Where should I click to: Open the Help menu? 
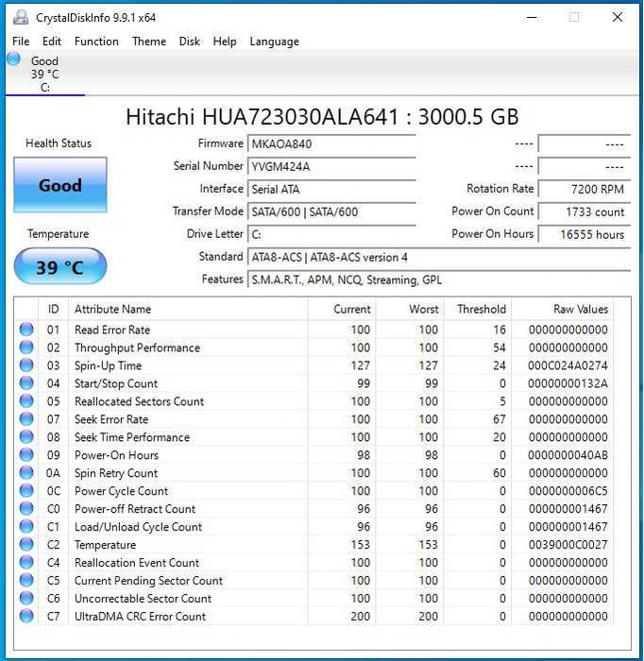tap(224, 42)
